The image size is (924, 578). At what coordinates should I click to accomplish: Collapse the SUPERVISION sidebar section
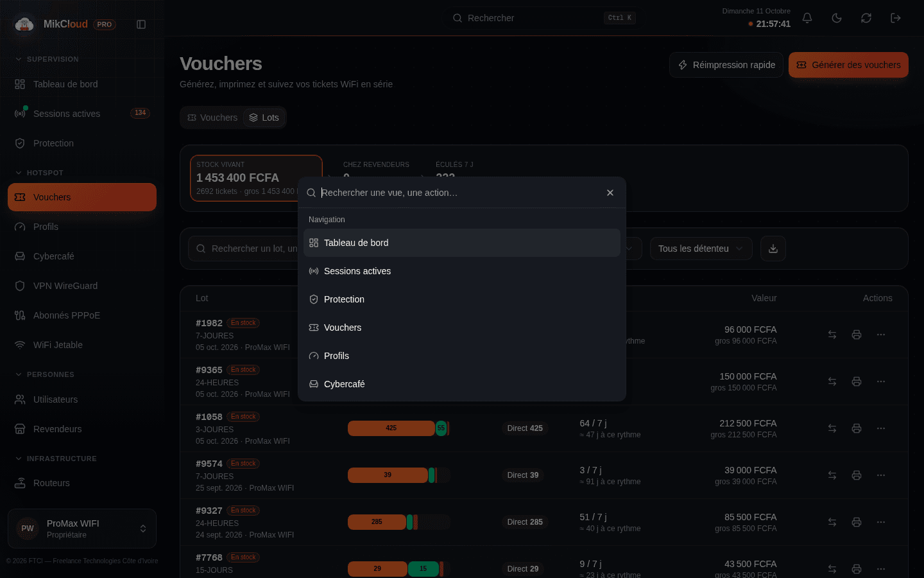(47, 59)
